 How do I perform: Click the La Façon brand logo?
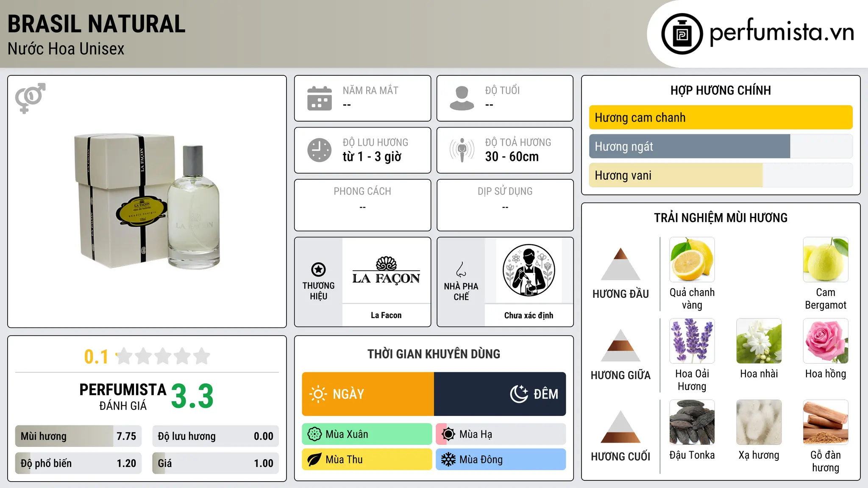(x=386, y=270)
